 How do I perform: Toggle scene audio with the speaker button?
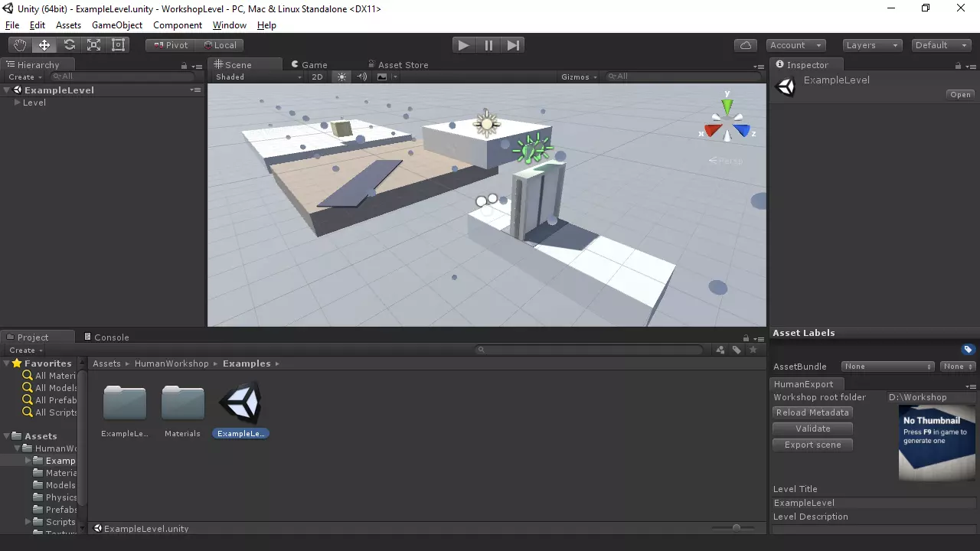pyautogui.click(x=362, y=77)
